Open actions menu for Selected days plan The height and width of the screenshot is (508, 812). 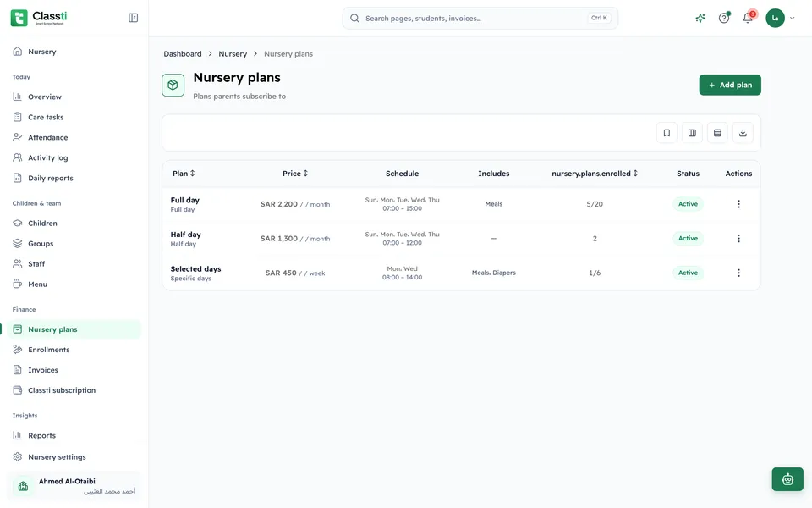[x=738, y=273]
